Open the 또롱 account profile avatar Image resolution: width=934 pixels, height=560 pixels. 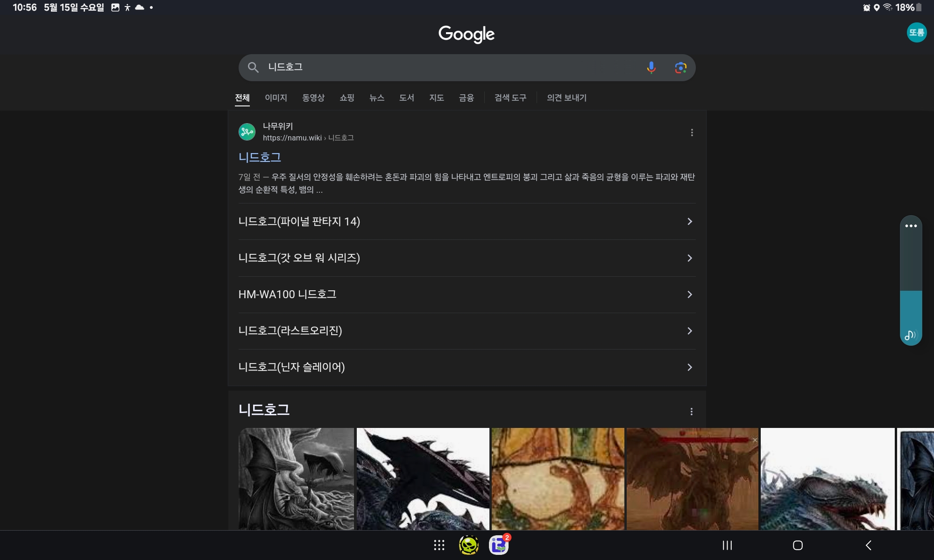point(916,33)
